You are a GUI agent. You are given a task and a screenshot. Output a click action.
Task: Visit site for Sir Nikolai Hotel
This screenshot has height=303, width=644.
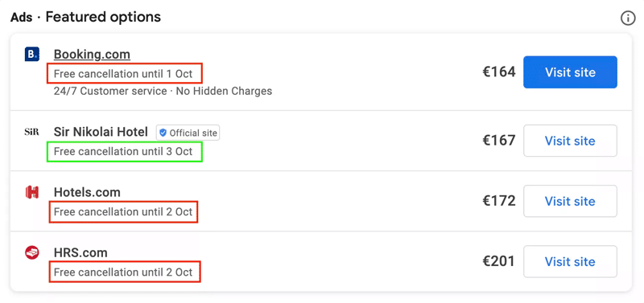570,141
